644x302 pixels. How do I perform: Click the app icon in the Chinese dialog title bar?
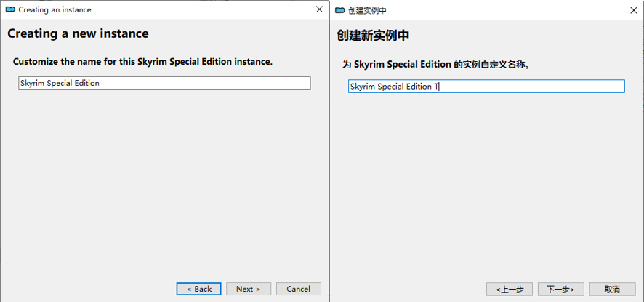coord(341,10)
